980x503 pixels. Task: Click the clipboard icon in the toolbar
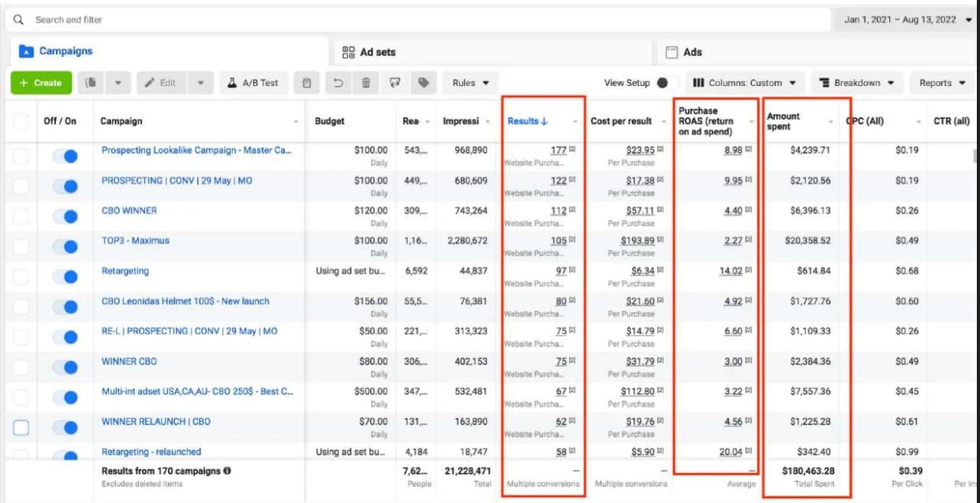pyautogui.click(x=307, y=83)
